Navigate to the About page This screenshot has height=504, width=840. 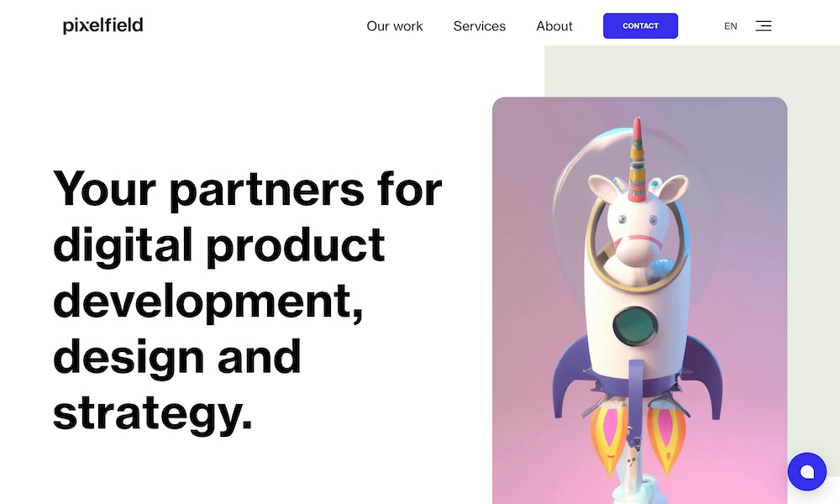tap(554, 26)
